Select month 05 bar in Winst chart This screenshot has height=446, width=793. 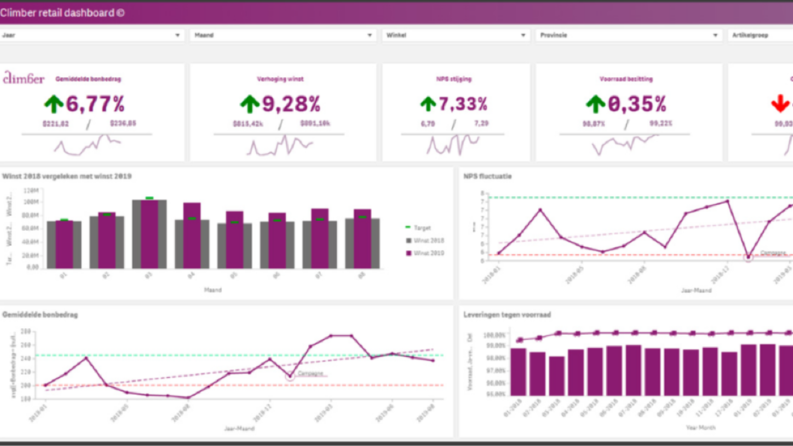[x=235, y=240]
